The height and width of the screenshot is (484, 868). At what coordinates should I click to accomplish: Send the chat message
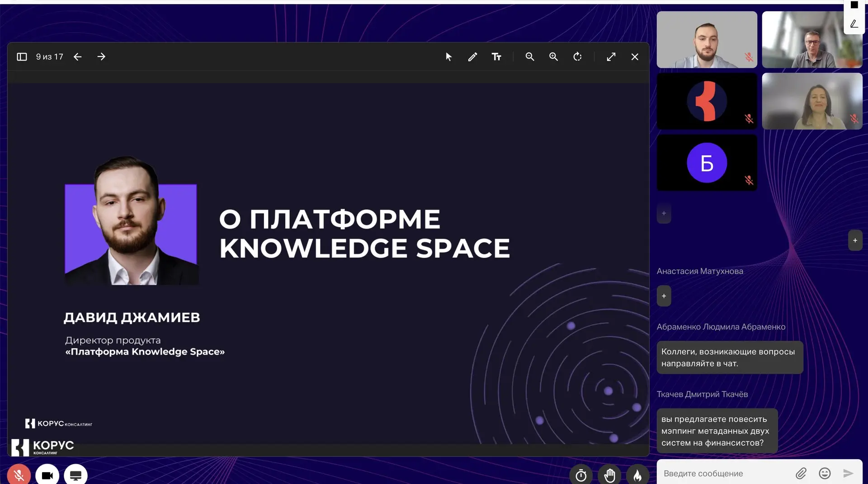tap(848, 473)
